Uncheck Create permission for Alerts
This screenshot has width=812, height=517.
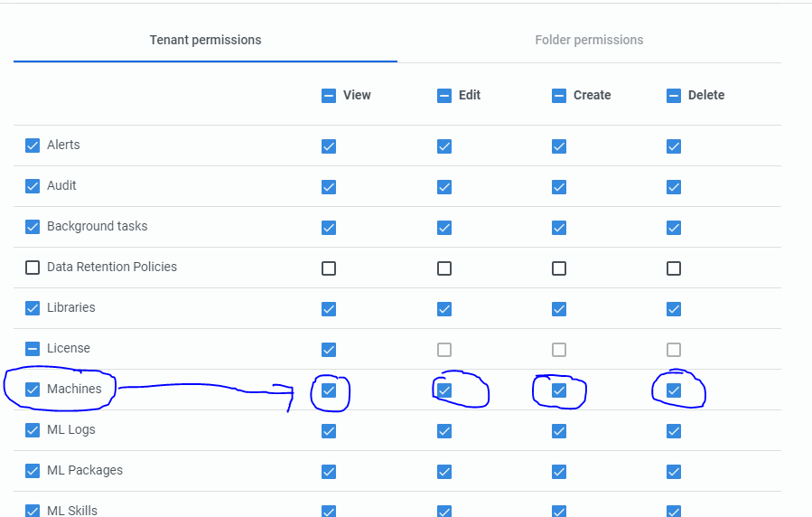click(559, 146)
